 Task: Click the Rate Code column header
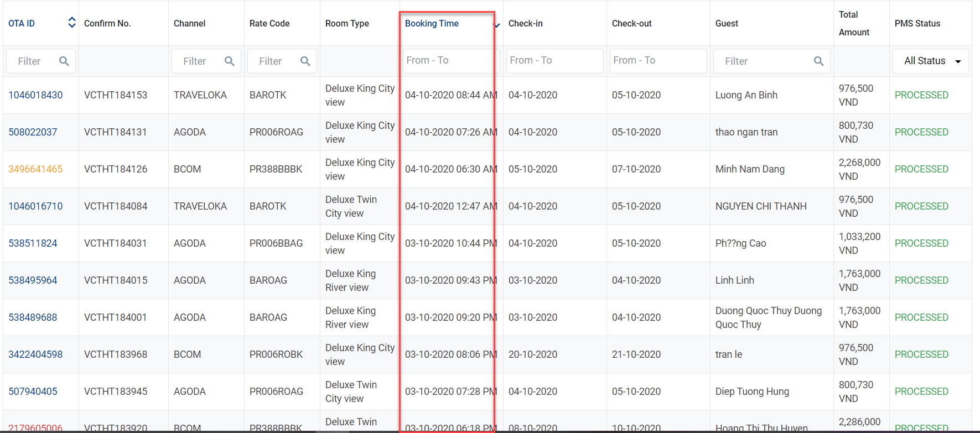click(269, 23)
